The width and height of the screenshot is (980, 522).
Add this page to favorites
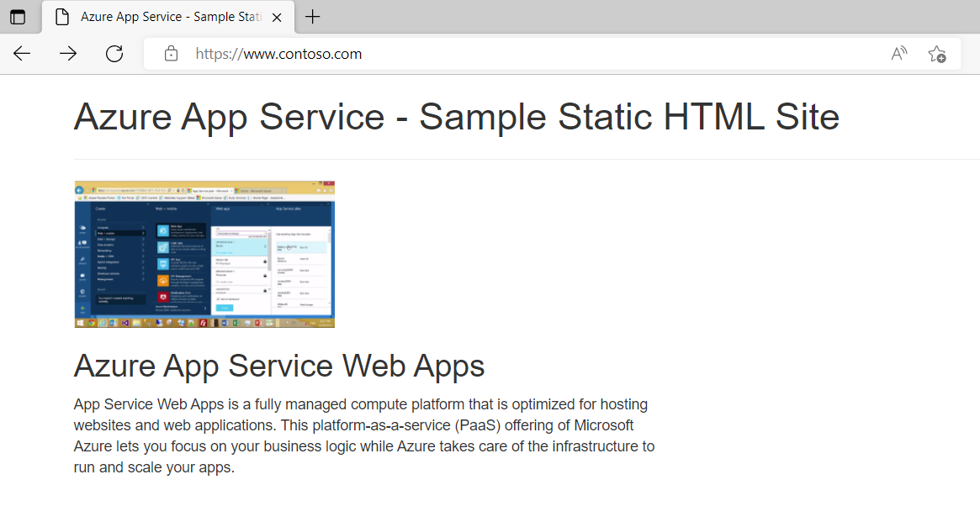pyautogui.click(x=937, y=53)
